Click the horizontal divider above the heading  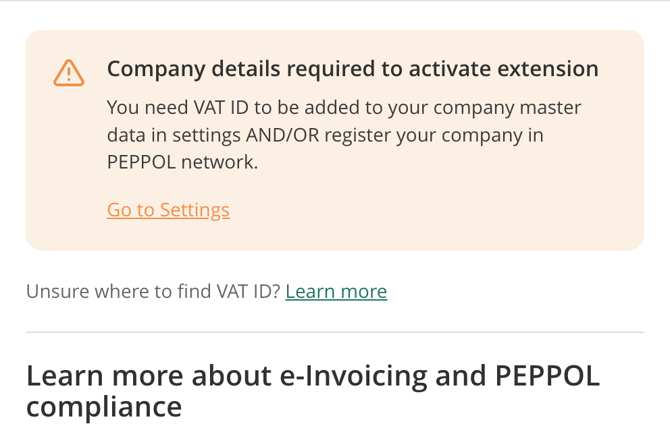click(x=334, y=332)
